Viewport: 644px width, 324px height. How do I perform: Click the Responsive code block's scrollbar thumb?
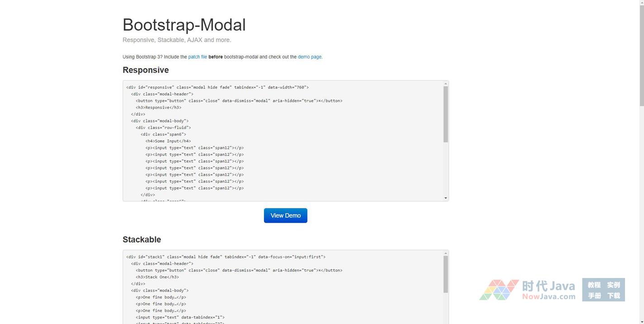[446, 114]
